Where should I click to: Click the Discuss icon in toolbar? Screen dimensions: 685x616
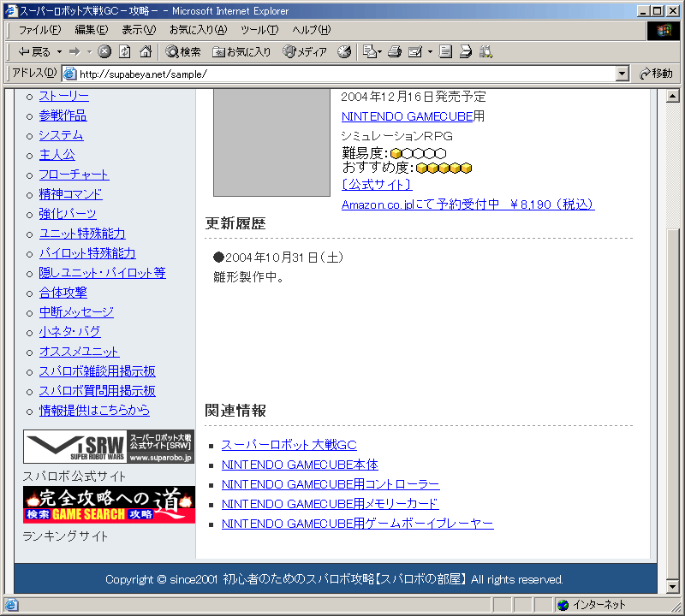coord(445,52)
